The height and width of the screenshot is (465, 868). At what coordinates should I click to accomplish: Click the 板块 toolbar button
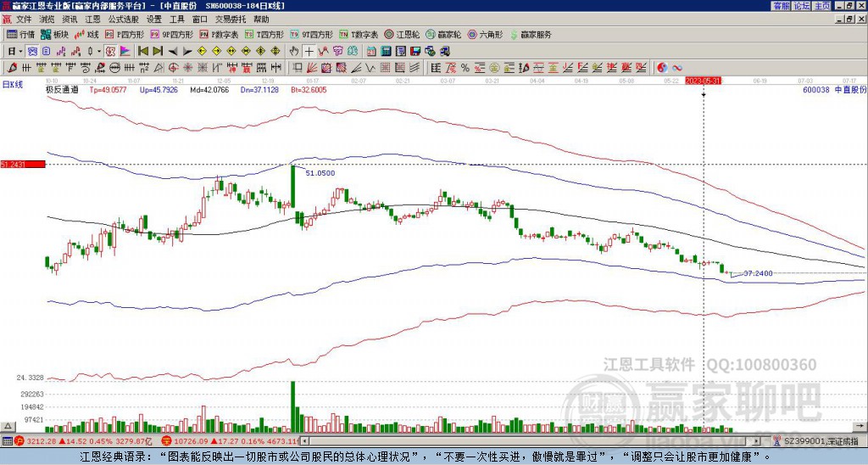click(x=55, y=34)
